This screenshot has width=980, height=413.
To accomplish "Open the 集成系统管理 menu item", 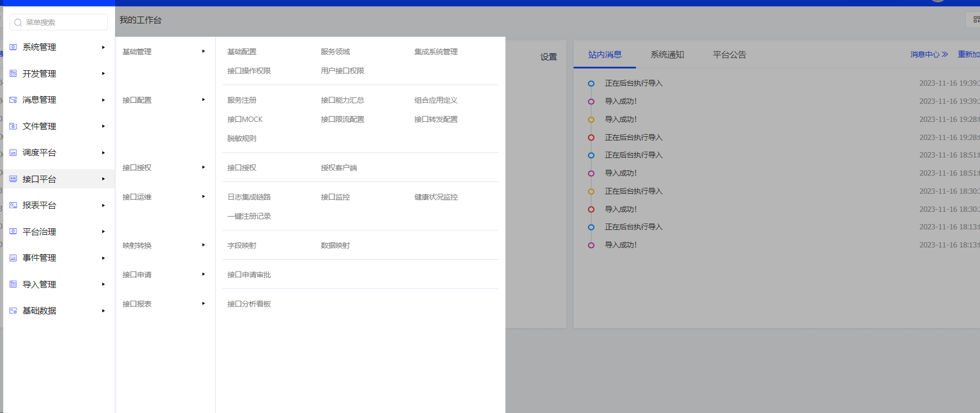I will click(436, 52).
